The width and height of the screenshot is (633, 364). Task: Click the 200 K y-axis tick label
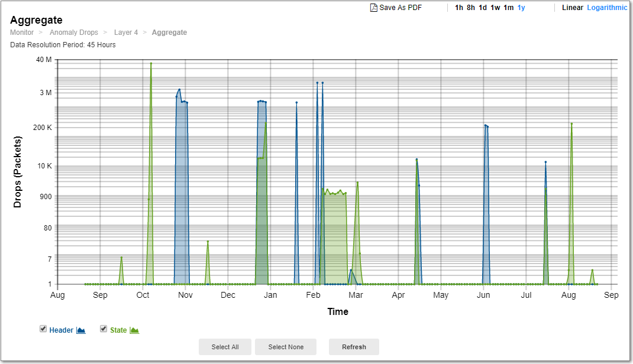click(43, 128)
